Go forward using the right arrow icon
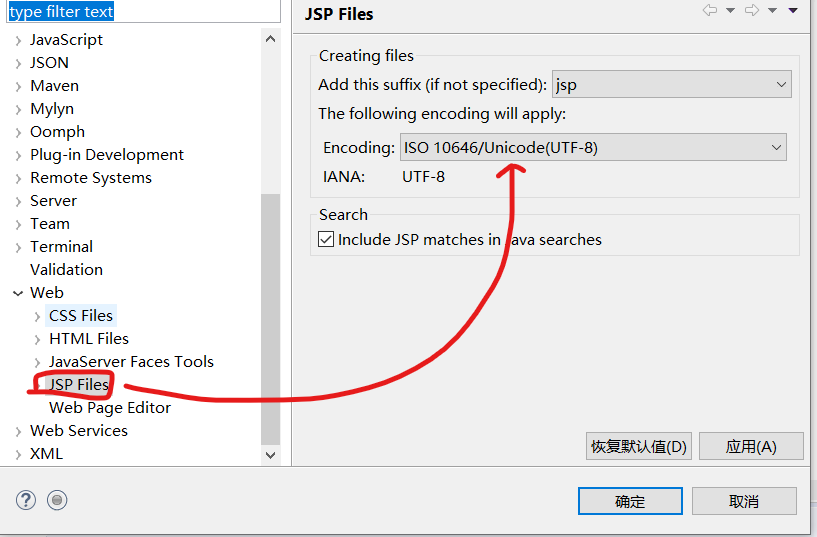The image size is (817, 537). (752, 10)
